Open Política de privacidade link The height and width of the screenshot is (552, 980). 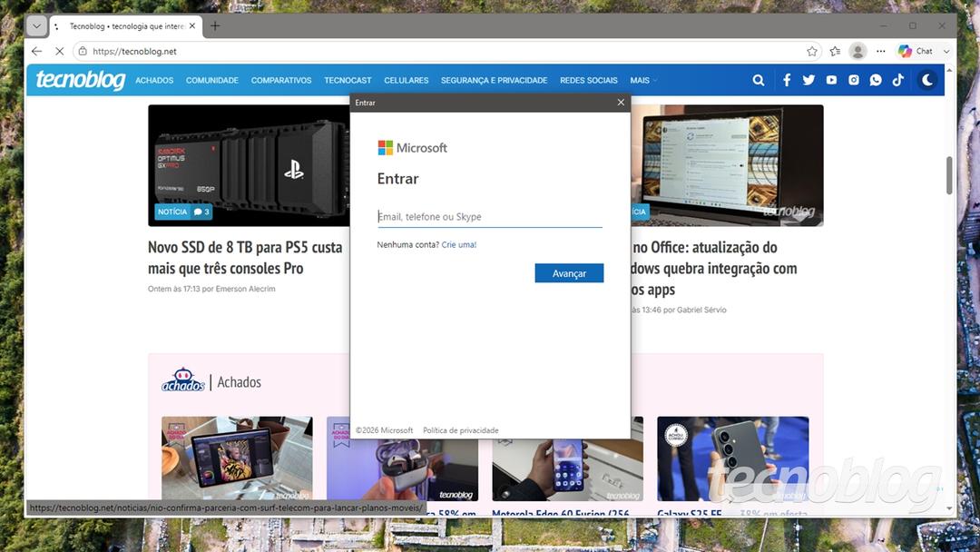(x=461, y=430)
